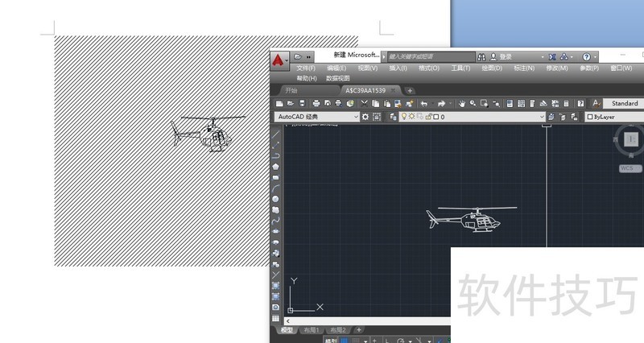Toggle the layer on/off lightbulb

[404, 117]
